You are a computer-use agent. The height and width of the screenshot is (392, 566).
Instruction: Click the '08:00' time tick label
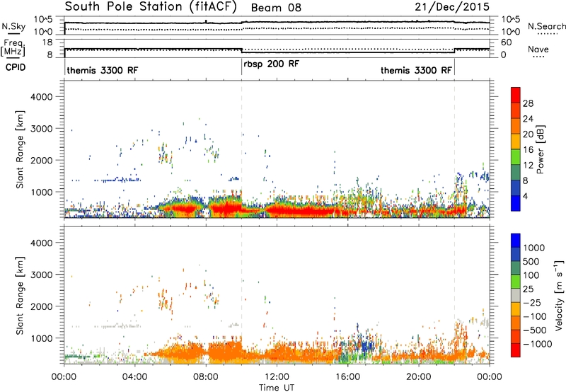[x=205, y=377]
